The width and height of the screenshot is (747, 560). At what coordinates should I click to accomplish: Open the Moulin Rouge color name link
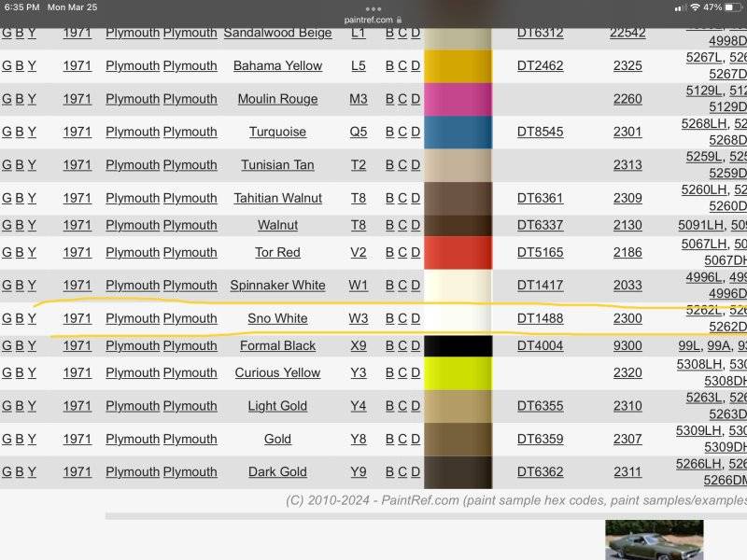[x=277, y=99]
